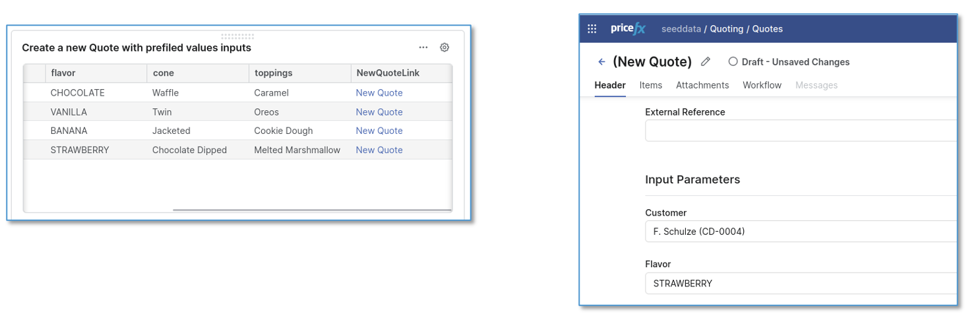Open dashboard portlet settings gear
The image size is (980, 322).
444,48
